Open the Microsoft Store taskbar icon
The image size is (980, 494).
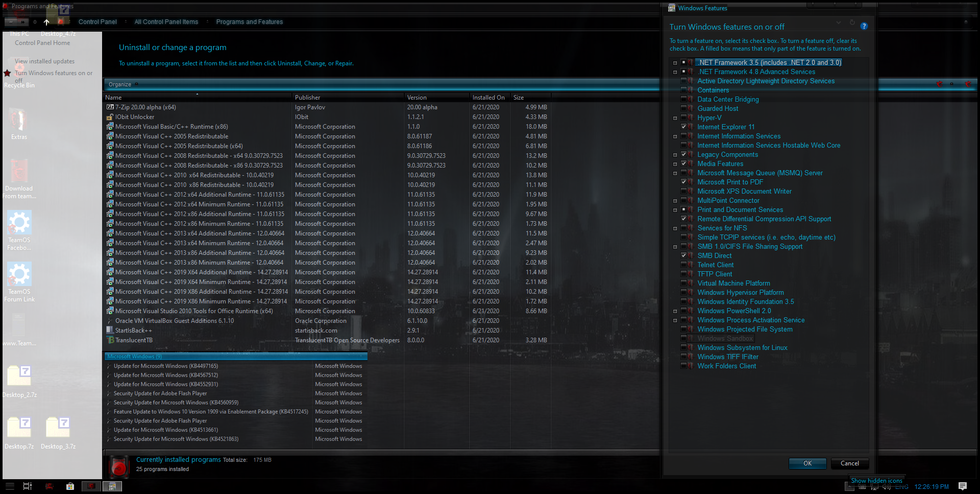pyautogui.click(x=70, y=486)
